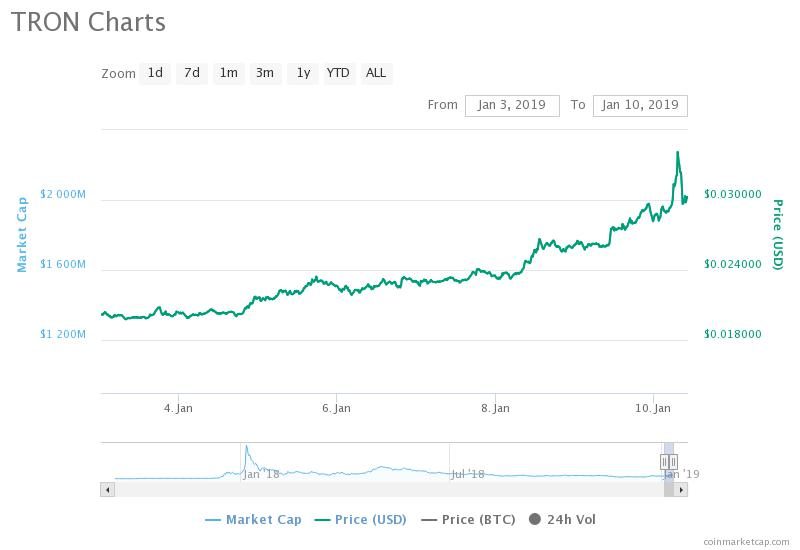Edit the From date field
Image resolution: width=800 pixels, height=550 pixels.
point(512,106)
